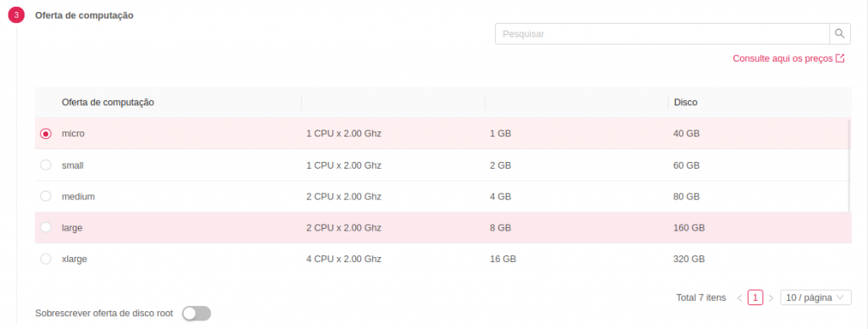
Task: Click the Disco column header
Action: [x=685, y=102]
